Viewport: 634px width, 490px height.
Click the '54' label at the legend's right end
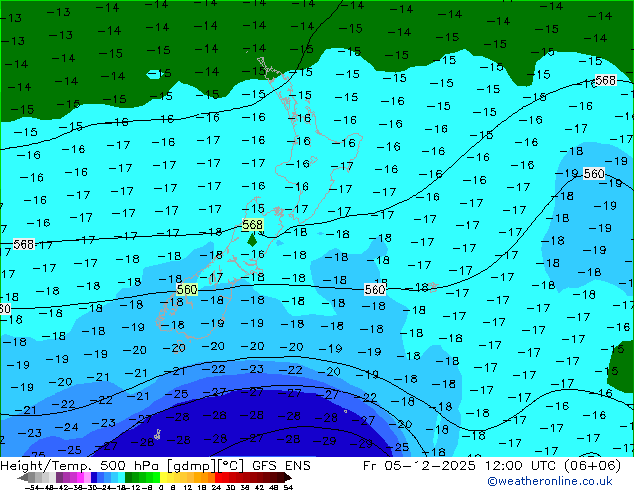point(287,487)
